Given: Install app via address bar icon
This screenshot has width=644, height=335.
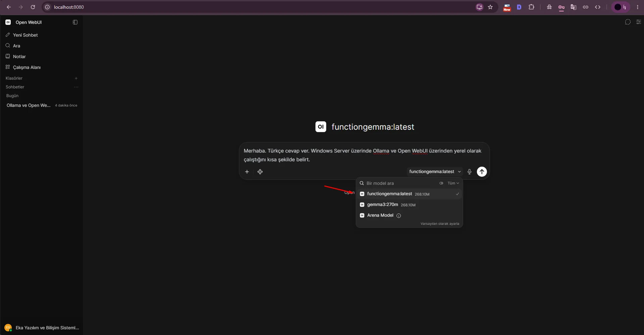Looking at the screenshot, I should coord(479,7).
